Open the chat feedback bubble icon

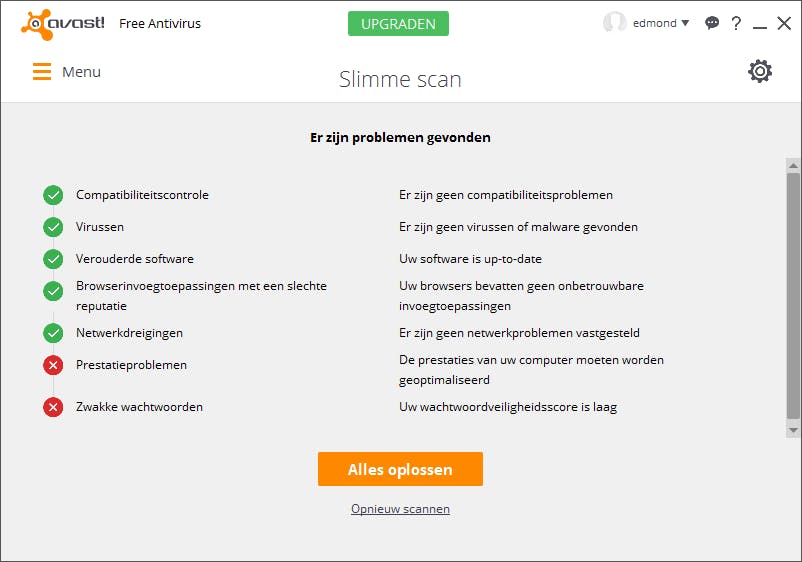[x=712, y=23]
